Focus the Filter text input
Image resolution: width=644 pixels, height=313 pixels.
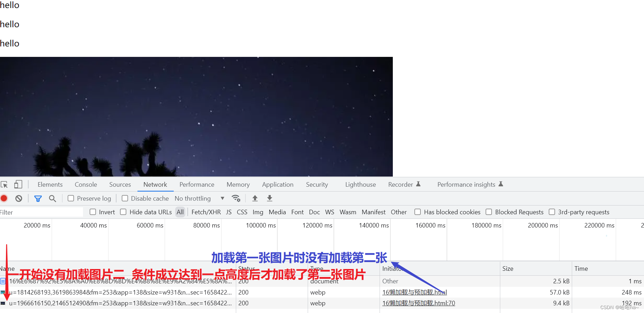pos(42,212)
